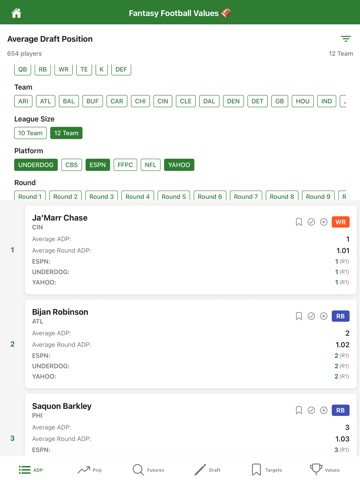Bookmark Saquon Barkley as a target

(299, 410)
